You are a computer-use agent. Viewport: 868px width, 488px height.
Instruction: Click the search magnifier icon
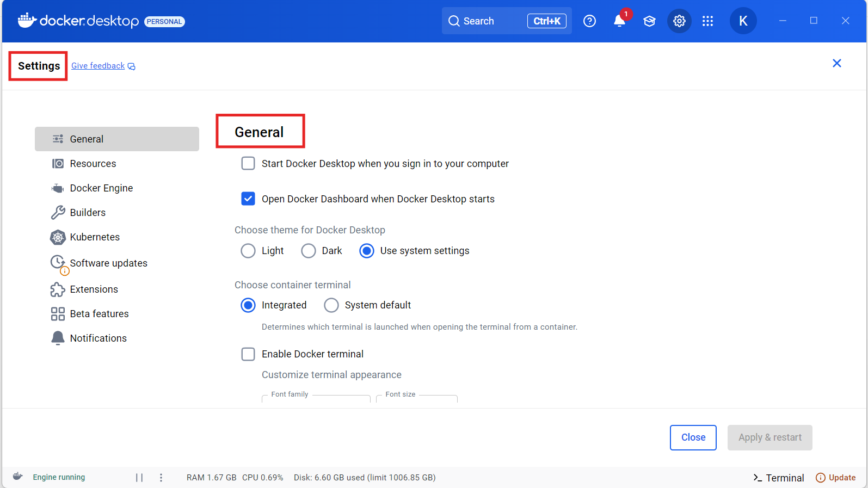454,21
